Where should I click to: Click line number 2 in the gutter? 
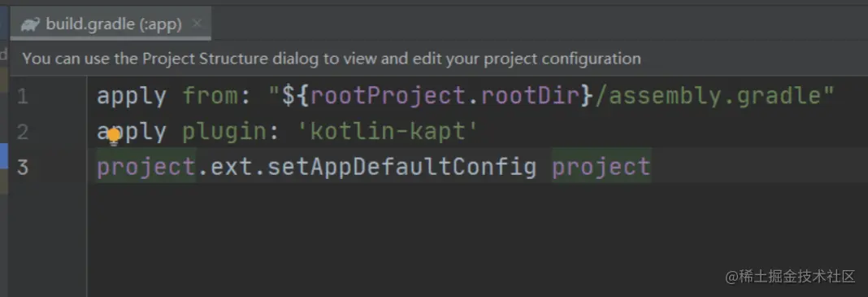click(22, 132)
